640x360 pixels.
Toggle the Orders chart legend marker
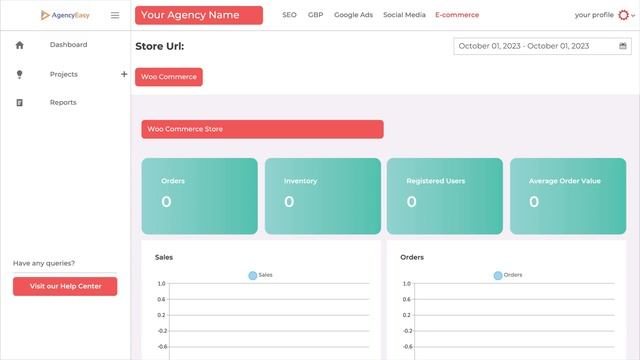coord(498,276)
